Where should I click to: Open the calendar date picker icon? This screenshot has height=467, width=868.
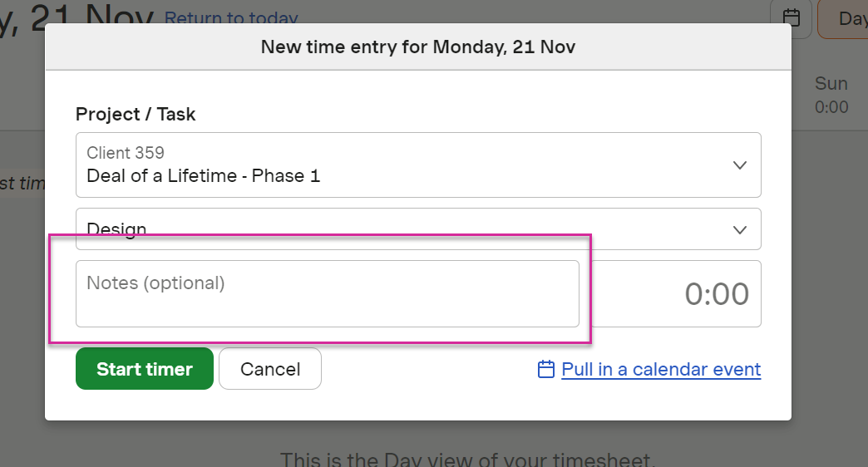click(791, 17)
